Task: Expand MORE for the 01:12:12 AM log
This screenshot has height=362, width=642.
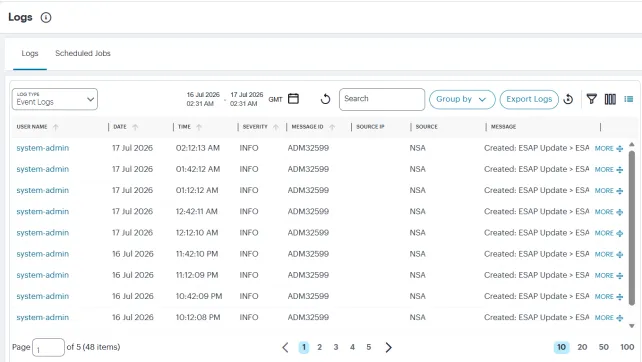Action: (x=609, y=191)
